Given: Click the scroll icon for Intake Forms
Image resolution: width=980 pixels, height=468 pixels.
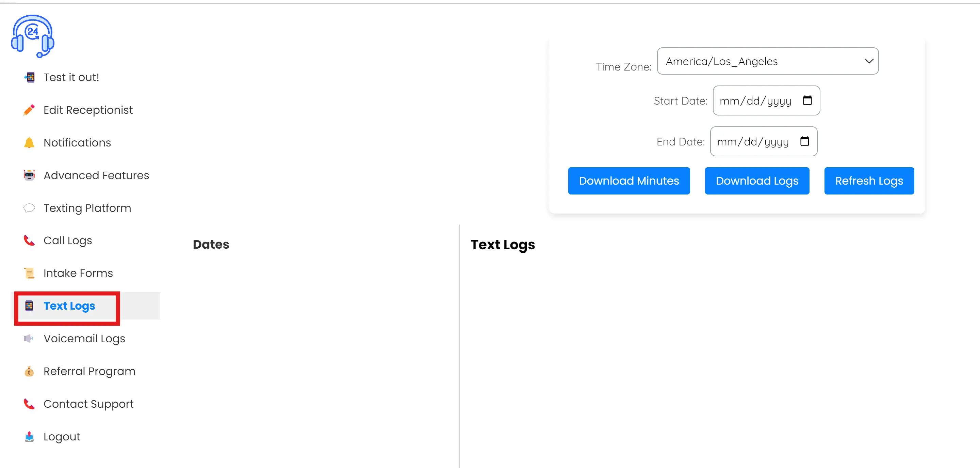Looking at the screenshot, I should point(29,273).
